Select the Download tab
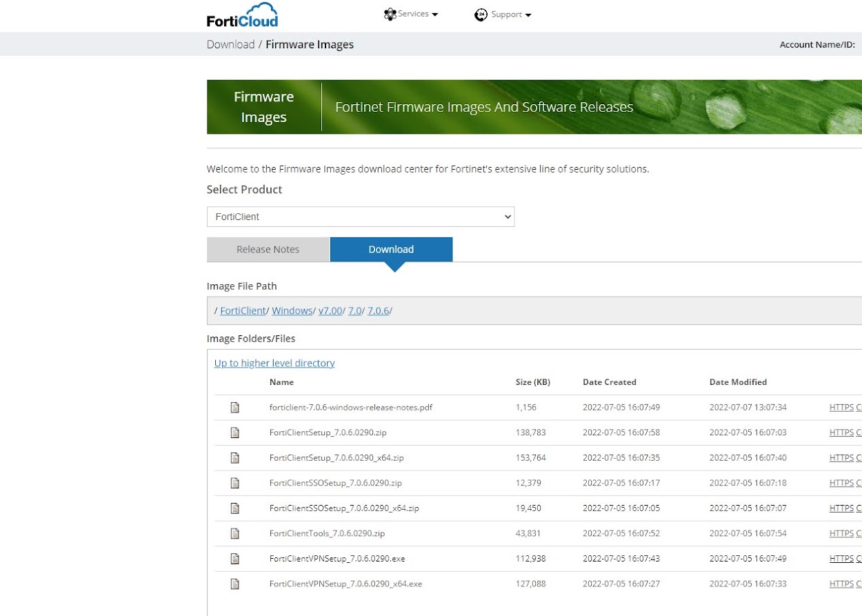The height and width of the screenshot is (616, 862). coord(391,250)
